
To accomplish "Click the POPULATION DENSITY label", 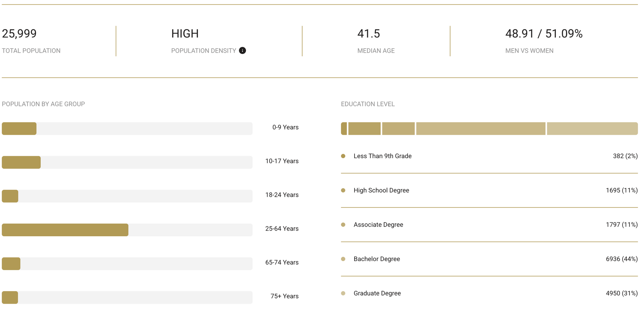I will click(x=204, y=51).
